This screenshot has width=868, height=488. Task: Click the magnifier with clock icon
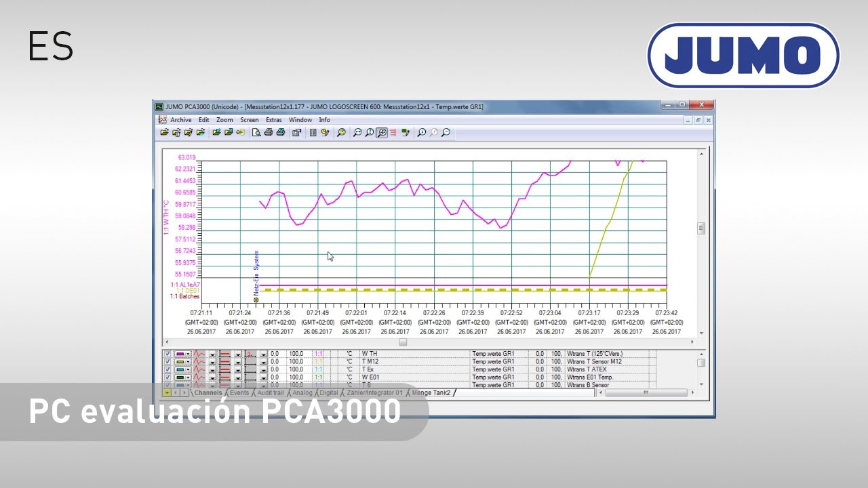[342, 133]
